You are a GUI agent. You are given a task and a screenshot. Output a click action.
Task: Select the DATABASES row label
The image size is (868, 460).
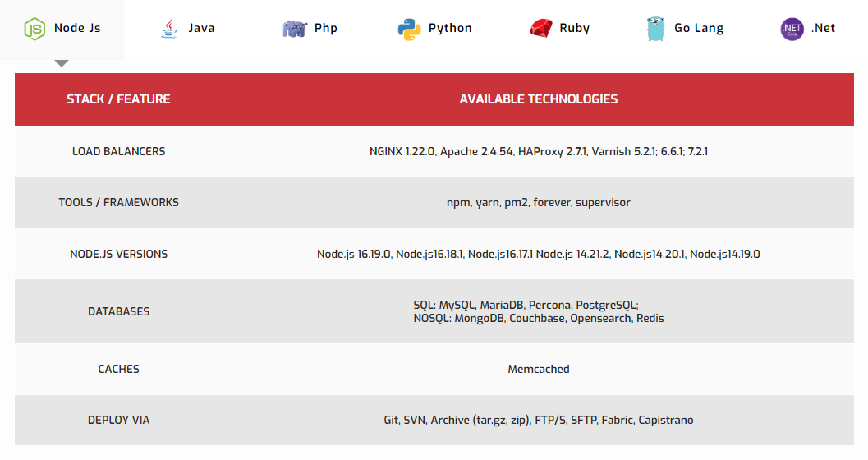tap(118, 311)
